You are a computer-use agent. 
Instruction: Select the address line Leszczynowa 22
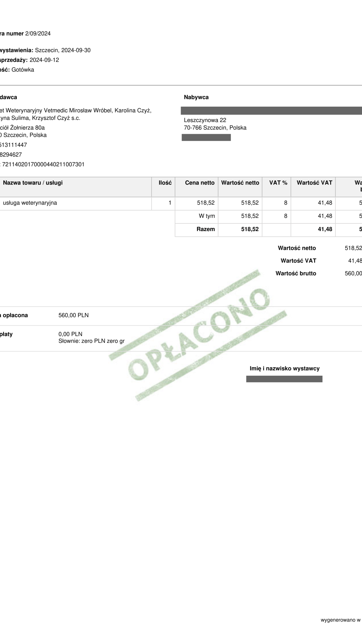click(x=205, y=120)
